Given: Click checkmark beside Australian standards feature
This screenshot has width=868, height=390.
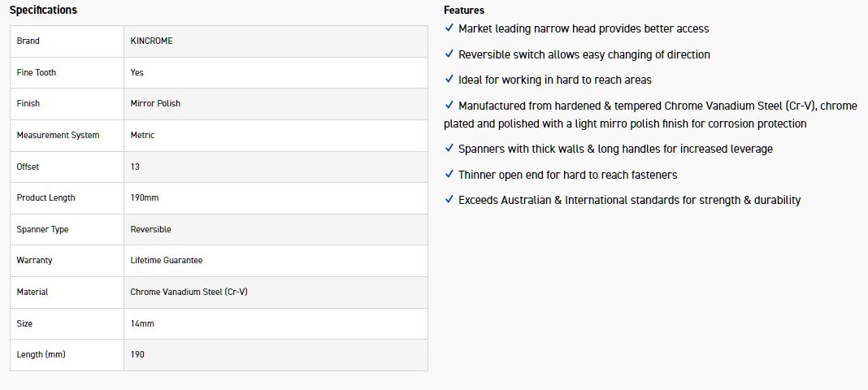Looking at the screenshot, I should coord(449,200).
